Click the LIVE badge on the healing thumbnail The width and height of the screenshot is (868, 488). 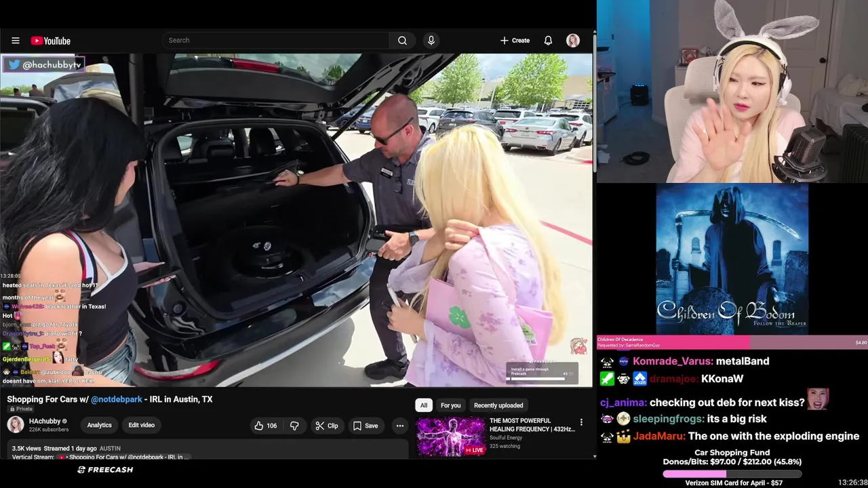[474, 450]
